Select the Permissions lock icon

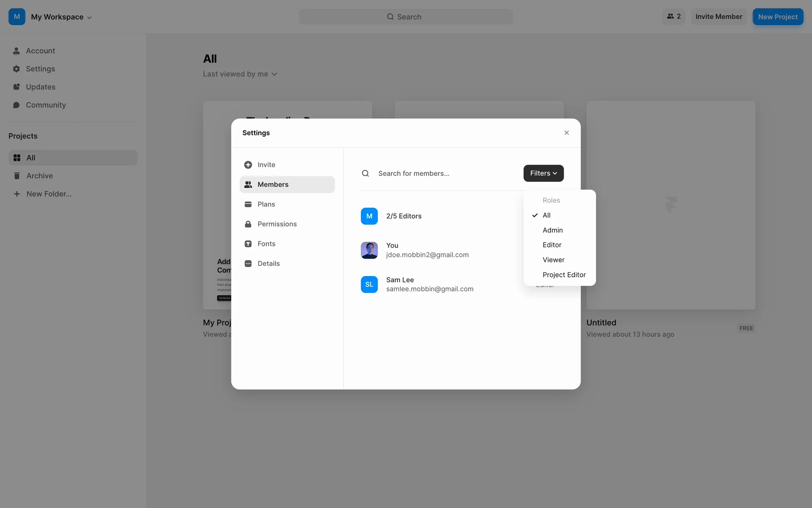(x=248, y=224)
